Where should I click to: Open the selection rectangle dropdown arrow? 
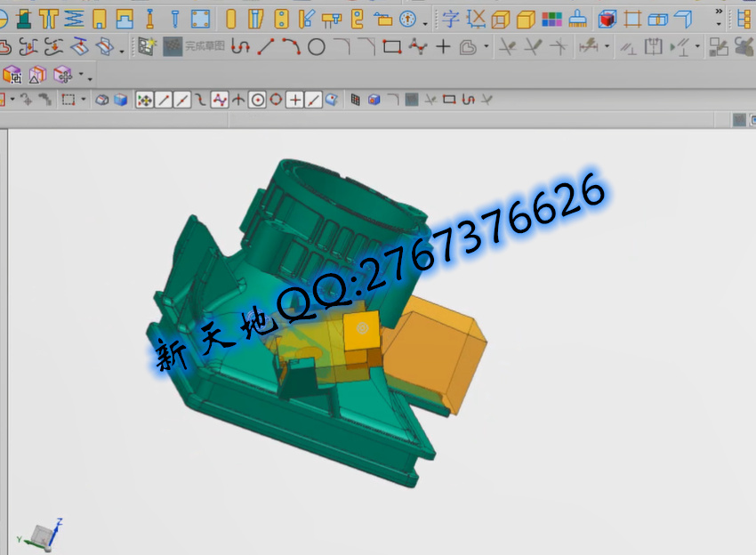83,100
